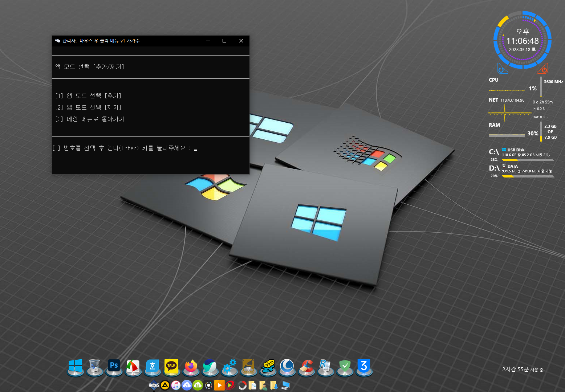Open the computer monitor icon in sub-dock
Screen dimensions: 565x392
click(285, 385)
